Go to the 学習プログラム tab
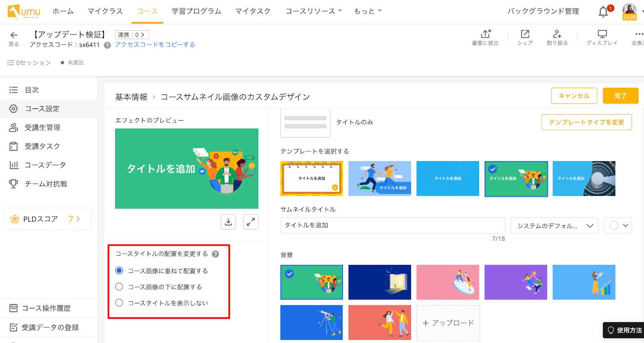Screen dimensions: 644x343 (196, 11)
